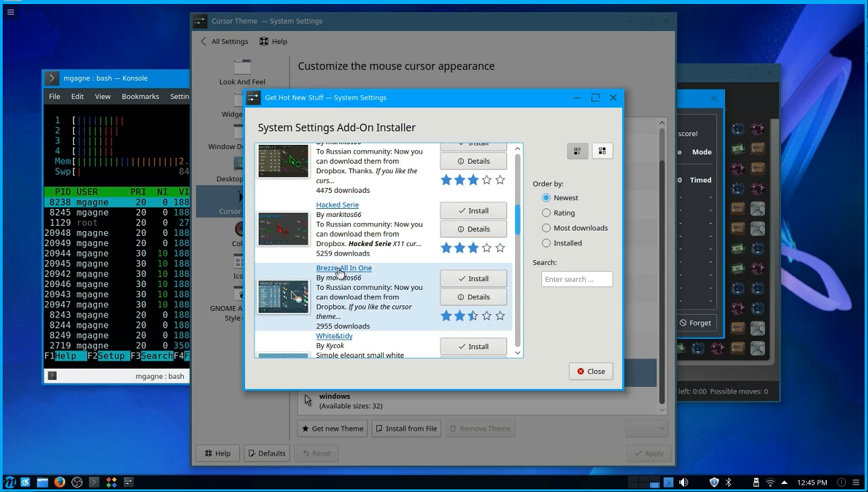Click the volume speaker tray icon
Viewport: 868px width, 492px height.
pyautogui.click(x=683, y=483)
